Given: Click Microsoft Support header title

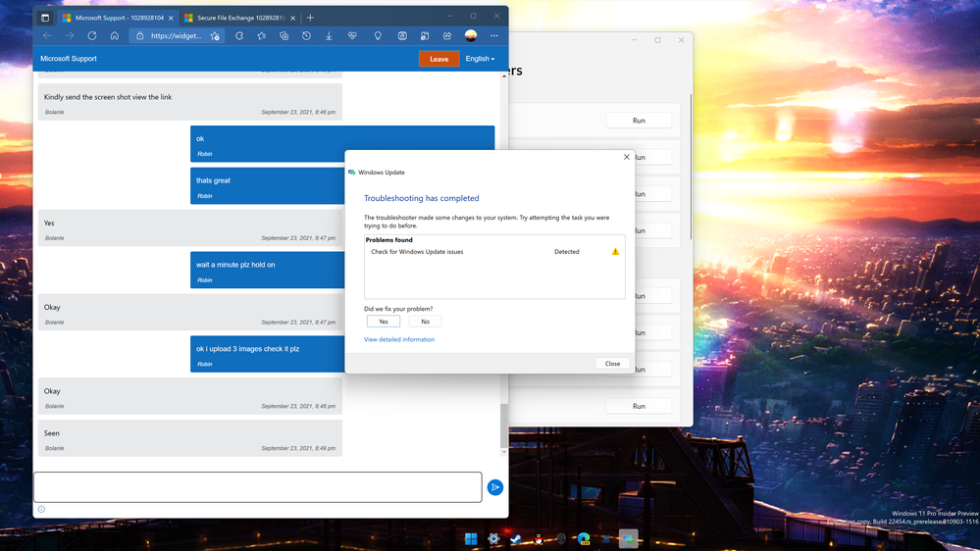Looking at the screenshot, I should click(68, 59).
